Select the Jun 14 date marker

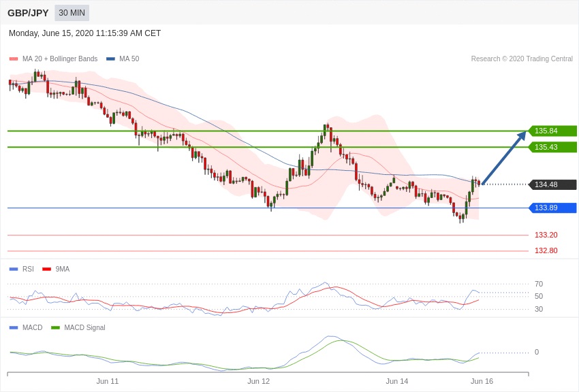coord(397,381)
